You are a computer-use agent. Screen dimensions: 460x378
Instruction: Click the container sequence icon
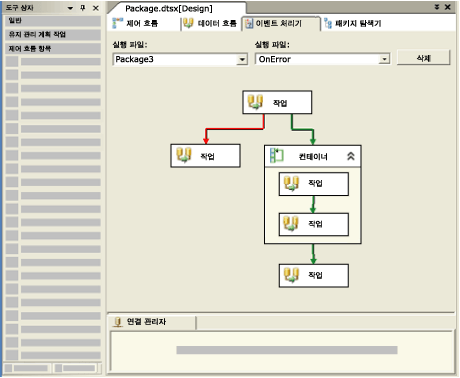[276, 156]
